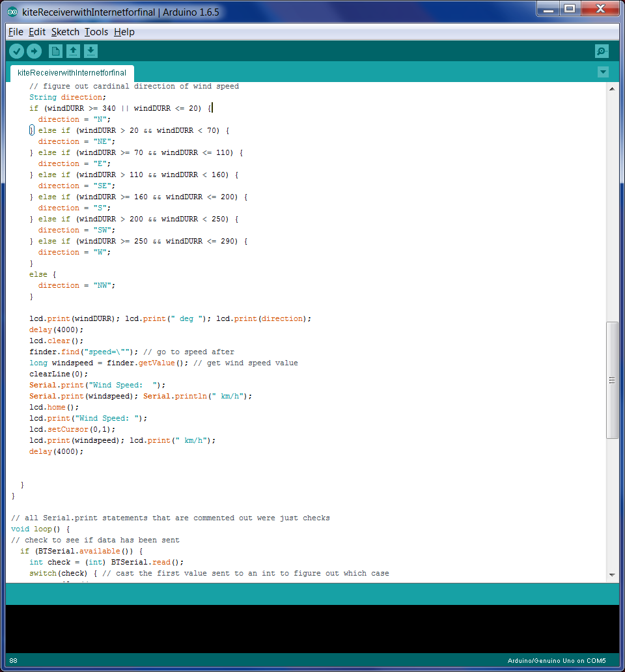Click the 'int check = (int) BTSerial.read();' line
This screenshot has height=672, width=625.
pos(106,563)
